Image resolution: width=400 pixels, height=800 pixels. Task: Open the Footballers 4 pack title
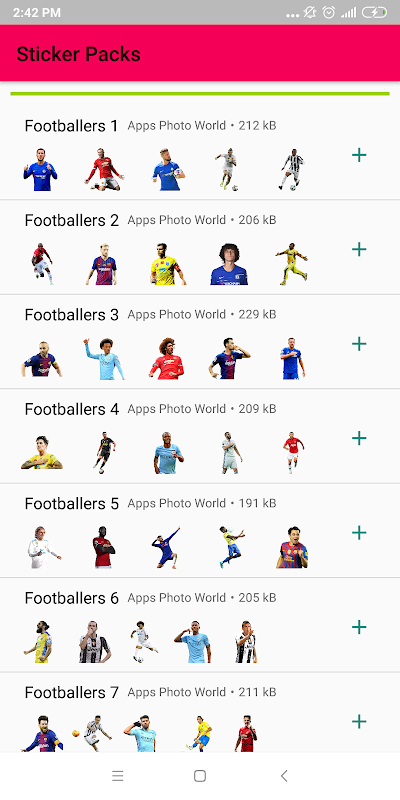pos(72,409)
